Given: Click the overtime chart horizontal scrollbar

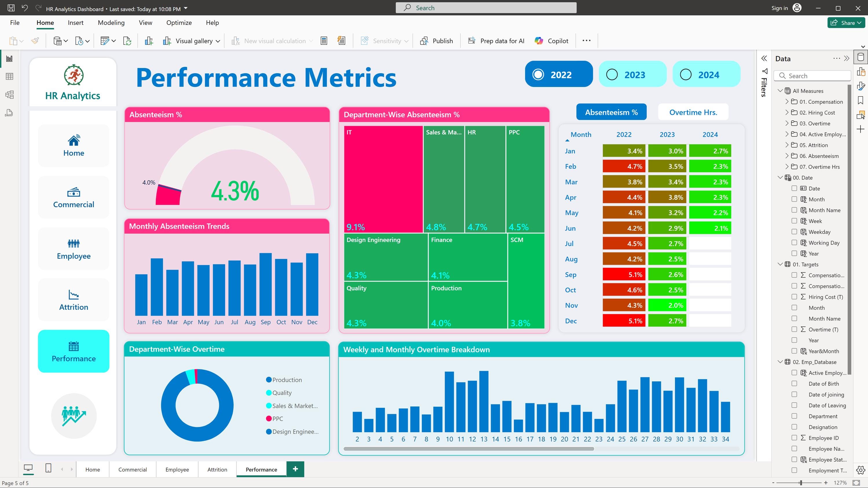Looking at the screenshot, I should [x=469, y=449].
